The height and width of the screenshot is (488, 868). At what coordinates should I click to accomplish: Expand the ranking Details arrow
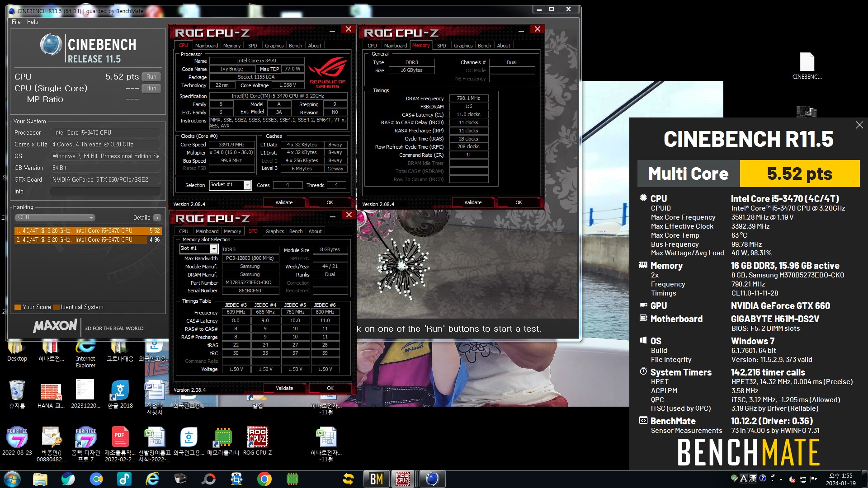[157, 218]
